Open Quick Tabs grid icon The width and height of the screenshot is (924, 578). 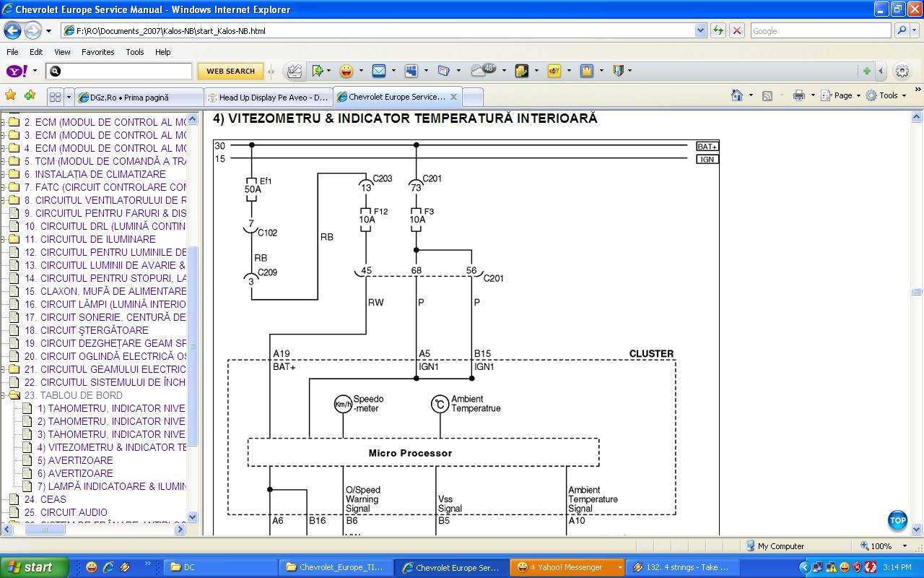click(55, 97)
